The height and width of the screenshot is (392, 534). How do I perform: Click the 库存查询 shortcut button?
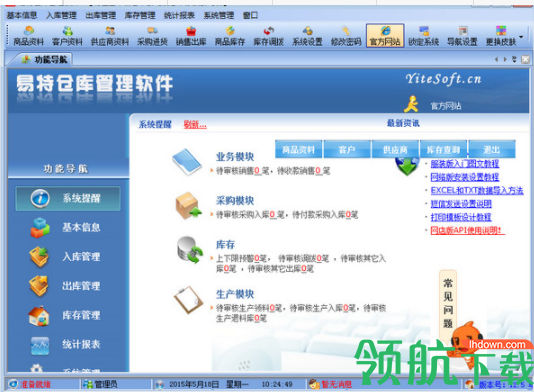[x=443, y=150]
